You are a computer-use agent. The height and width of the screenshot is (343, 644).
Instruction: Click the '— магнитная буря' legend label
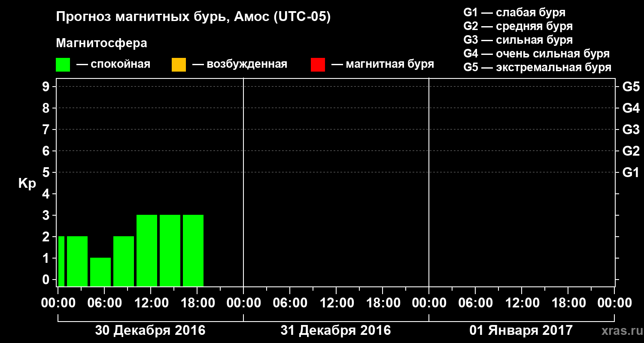pos(383,64)
